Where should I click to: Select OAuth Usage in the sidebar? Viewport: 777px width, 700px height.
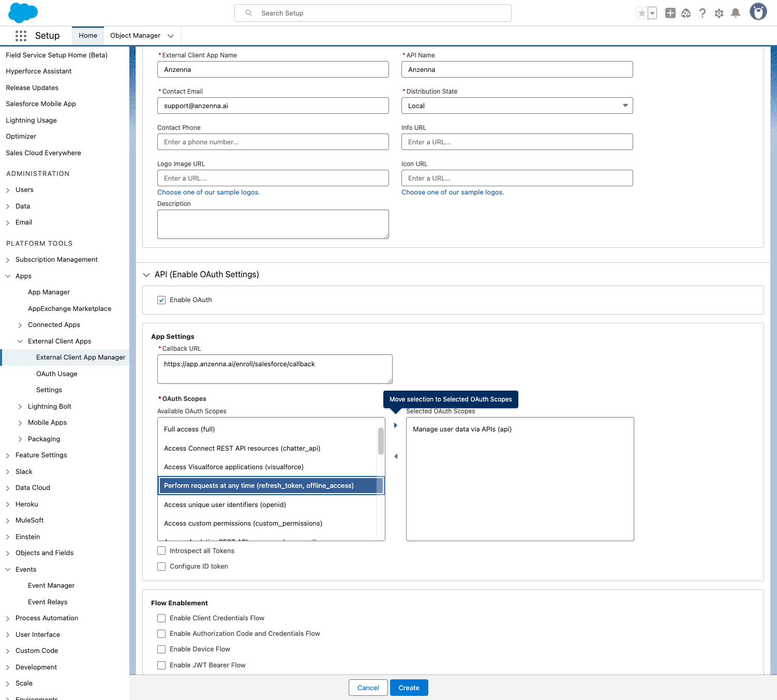point(56,374)
